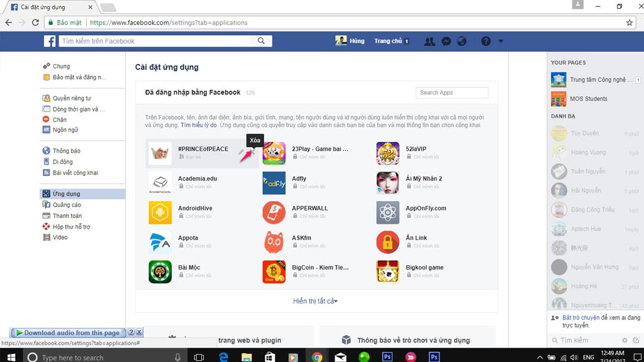This screenshot has height=362, width=644.
Task: Open ASKfm app icon
Action: tap(274, 242)
